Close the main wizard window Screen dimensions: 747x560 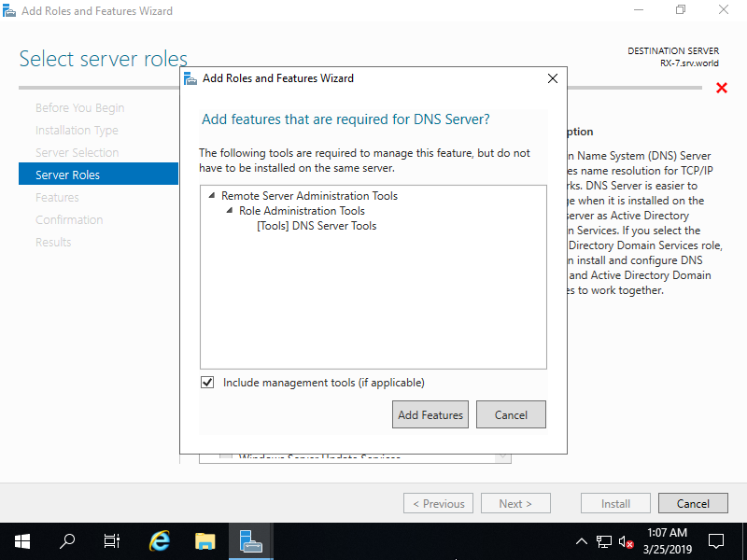724,10
